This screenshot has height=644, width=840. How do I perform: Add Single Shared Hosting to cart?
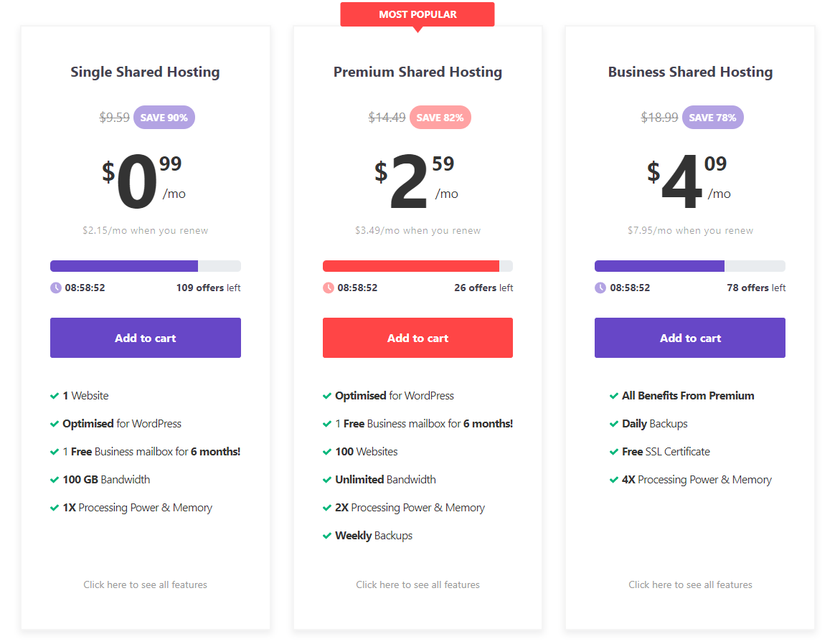145,338
